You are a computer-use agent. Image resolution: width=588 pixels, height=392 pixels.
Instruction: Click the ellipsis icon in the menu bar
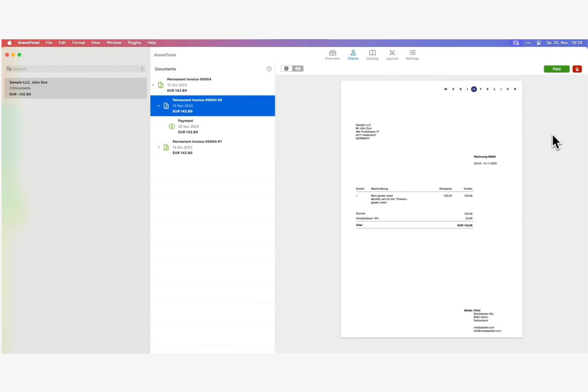528,42
